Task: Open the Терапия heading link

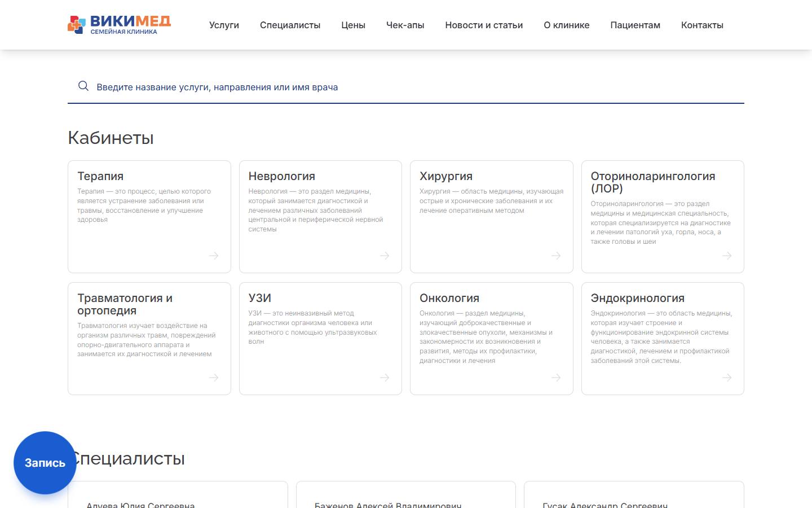Action: tap(100, 176)
